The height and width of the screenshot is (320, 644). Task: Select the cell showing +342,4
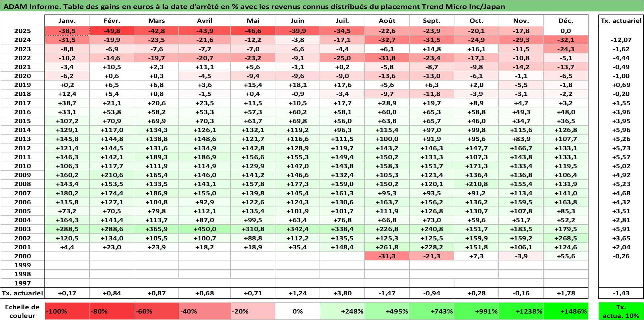(x=298, y=229)
